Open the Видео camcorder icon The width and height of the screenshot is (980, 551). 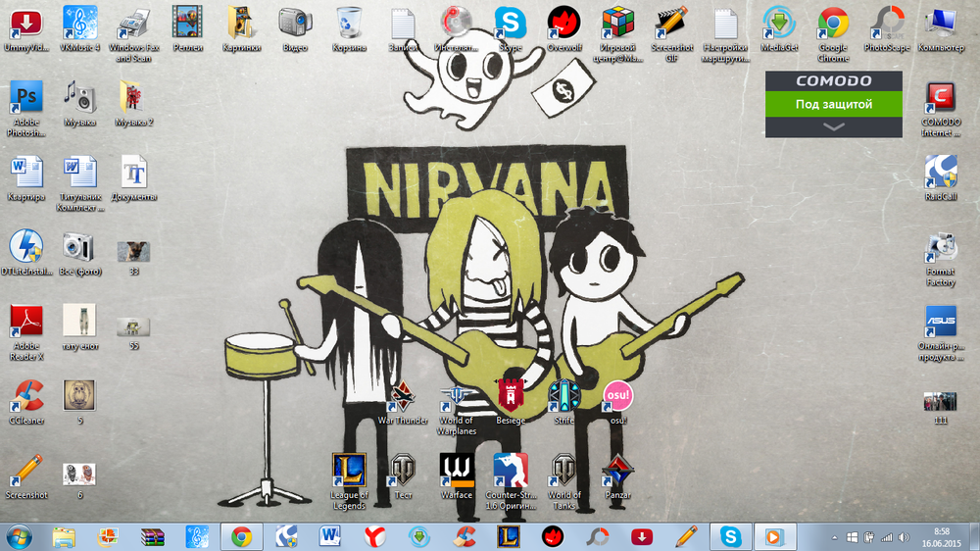point(295,28)
